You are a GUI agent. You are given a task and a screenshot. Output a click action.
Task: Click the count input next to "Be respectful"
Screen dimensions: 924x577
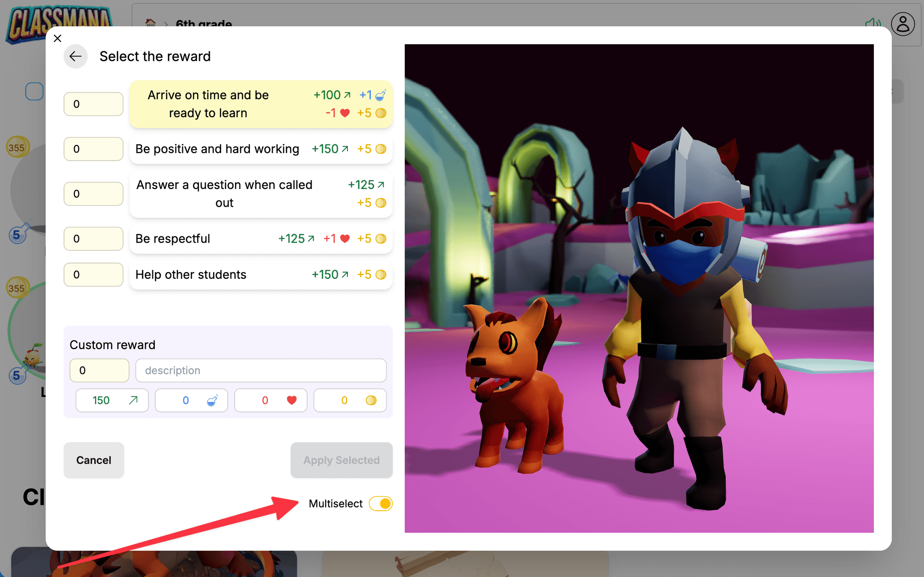click(93, 239)
